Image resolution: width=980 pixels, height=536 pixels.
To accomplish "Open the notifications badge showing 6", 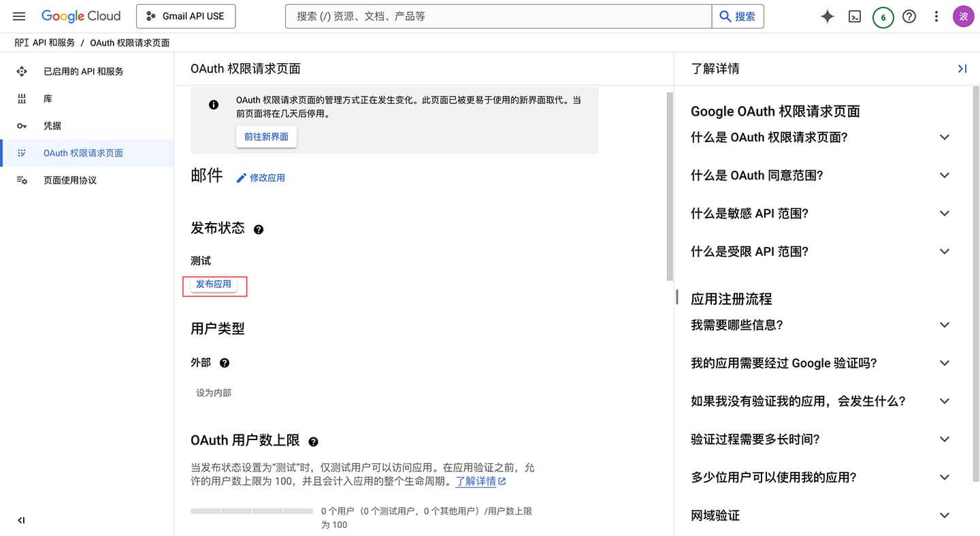I will click(x=883, y=17).
